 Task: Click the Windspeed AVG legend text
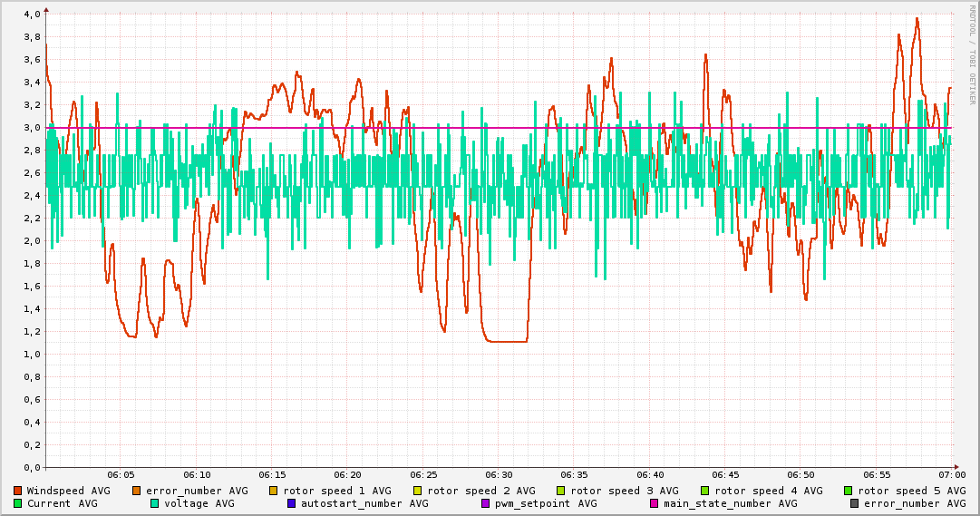click(x=68, y=491)
